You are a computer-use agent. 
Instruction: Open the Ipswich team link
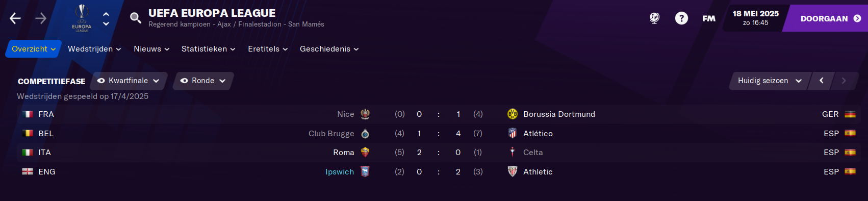[x=340, y=172]
